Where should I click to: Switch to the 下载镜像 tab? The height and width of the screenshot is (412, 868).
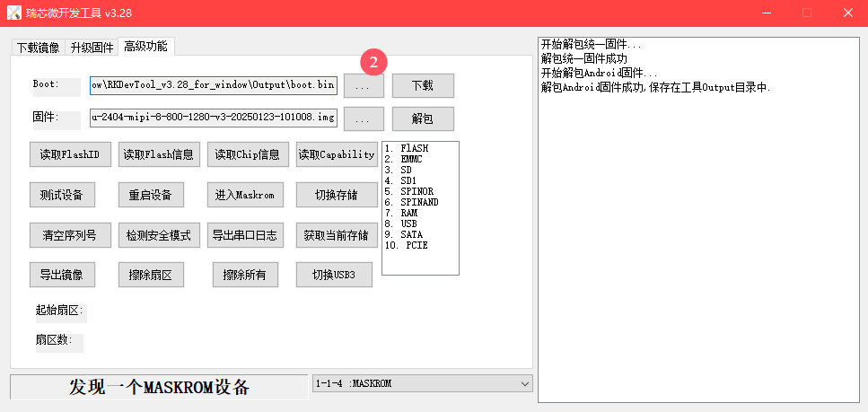[x=38, y=48]
